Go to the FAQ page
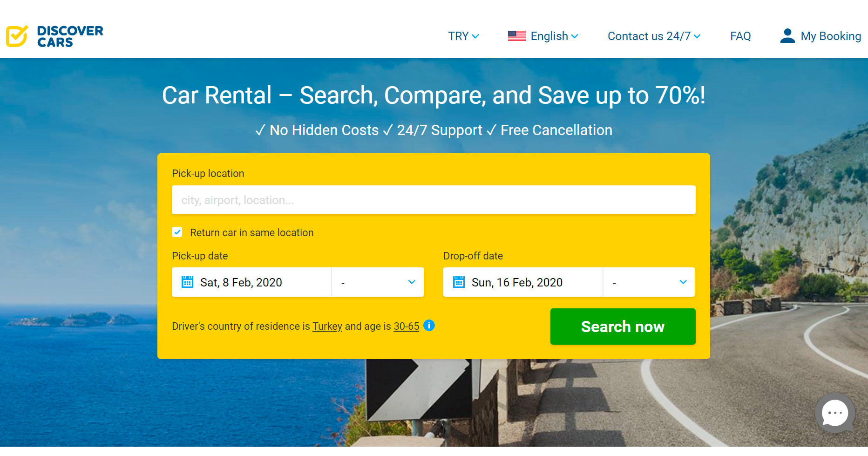 pos(740,36)
